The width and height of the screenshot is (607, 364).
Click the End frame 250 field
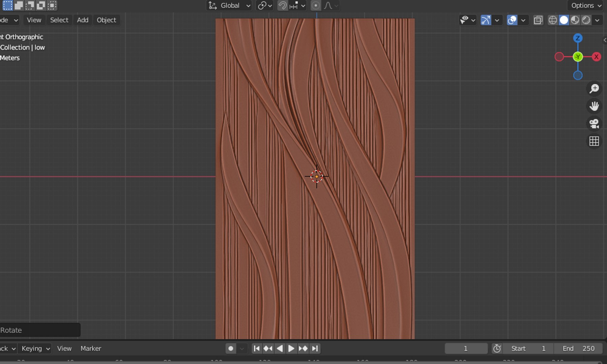578,348
